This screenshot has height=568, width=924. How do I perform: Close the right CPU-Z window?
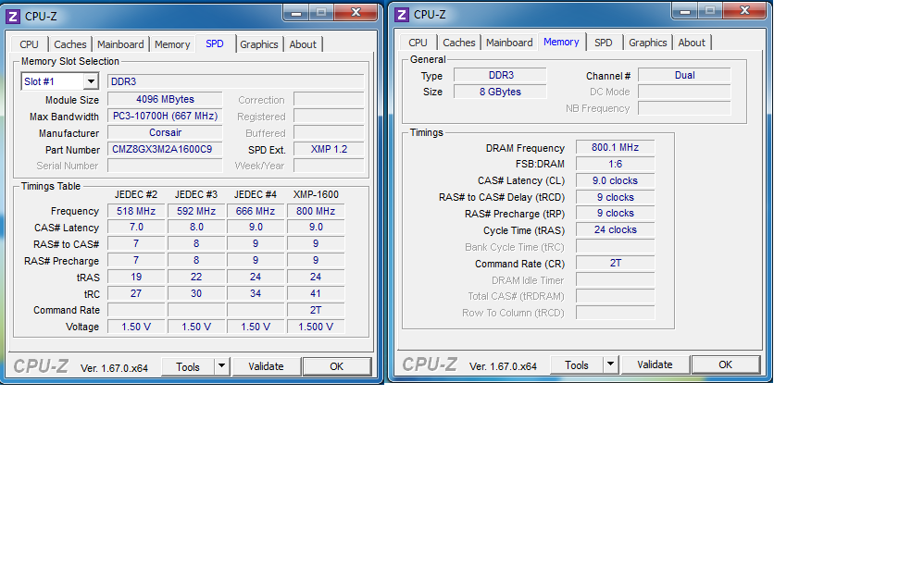[745, 10]
